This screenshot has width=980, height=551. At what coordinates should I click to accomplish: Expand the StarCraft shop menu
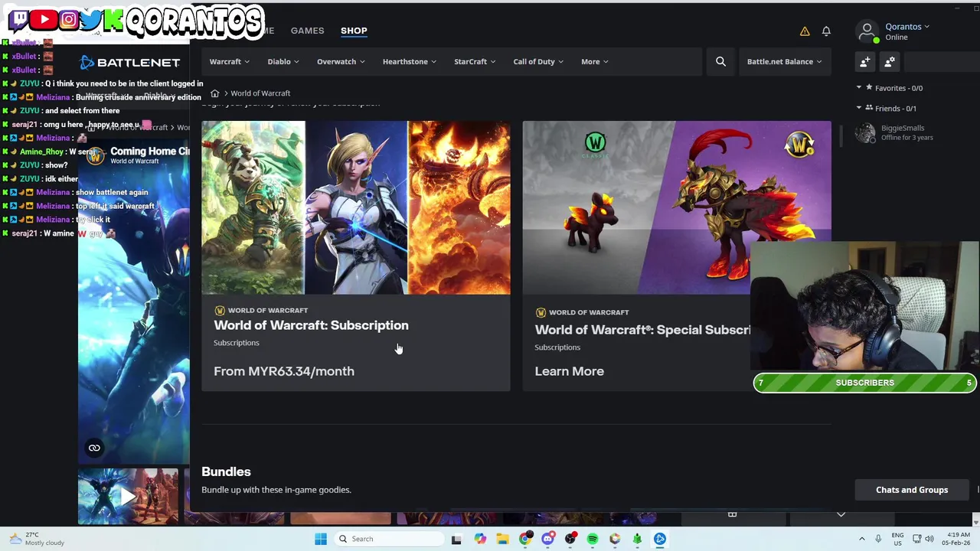tap(475, 61)
